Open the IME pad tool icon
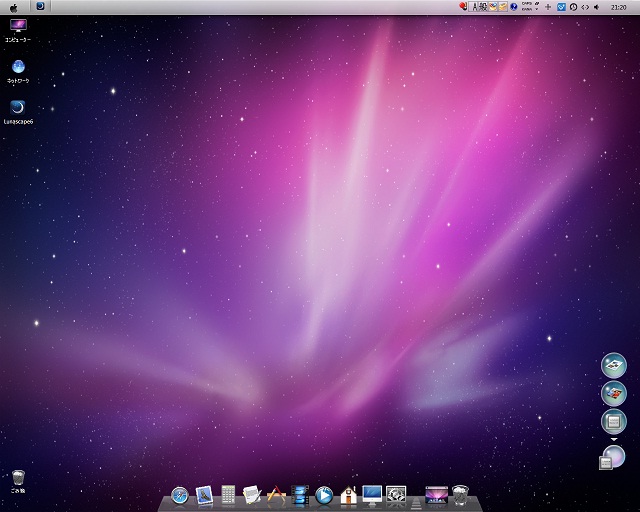 (493, 7)
